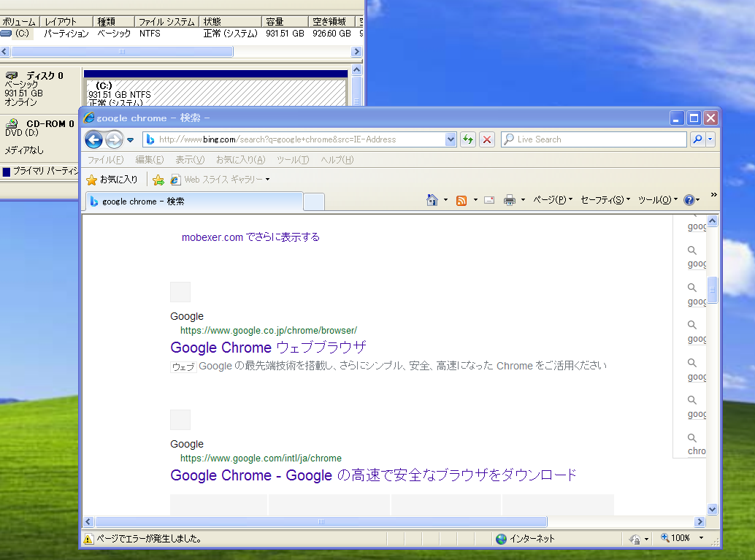Click the Refresh button next to address bar
This screenshot has height=560, width=755.
pos(467,139)
